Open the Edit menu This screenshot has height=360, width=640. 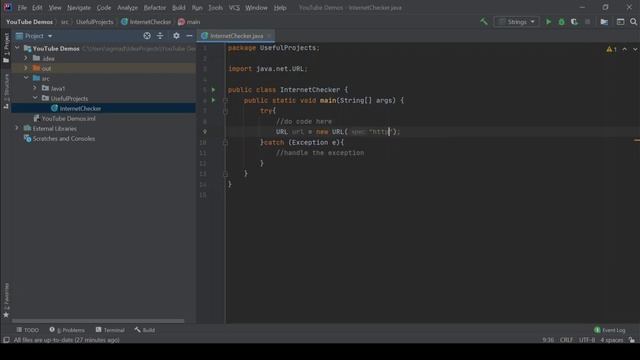[x=37, y=8]
